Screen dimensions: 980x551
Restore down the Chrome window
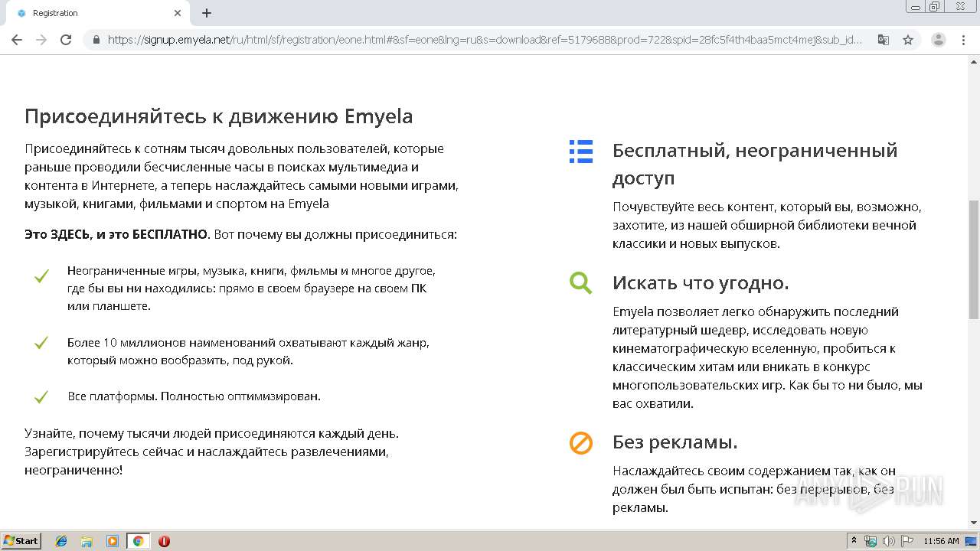click(x=935, y=6)
